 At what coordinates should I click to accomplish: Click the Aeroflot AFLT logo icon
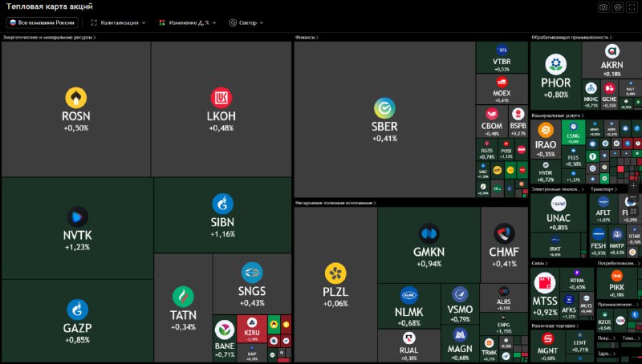[603, 201]
